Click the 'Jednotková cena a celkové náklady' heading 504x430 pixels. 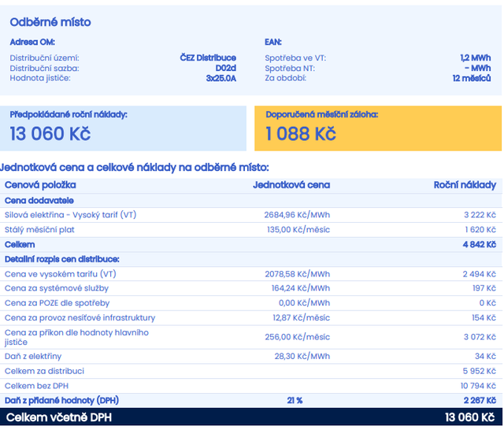pyautogui.click(x=135, y=168)
